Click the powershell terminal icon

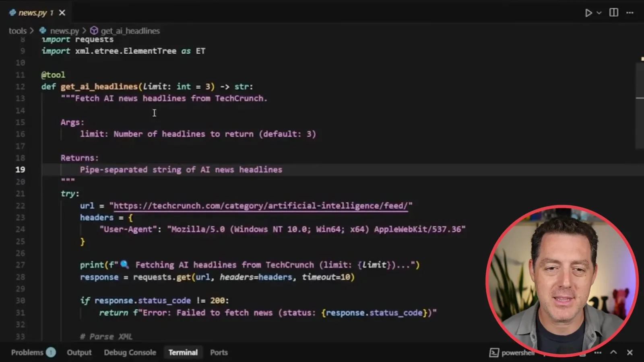pyautogui.click(x=494, y=353)
